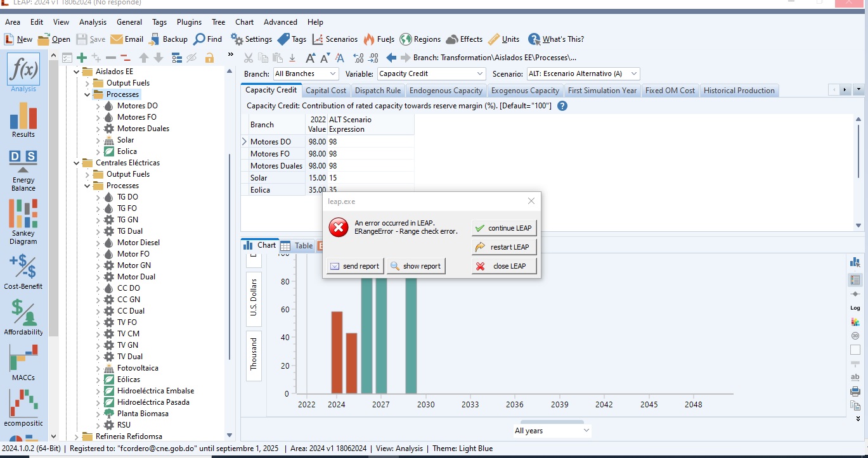
Task: Click the chart color palette icon
Action: coord(855,322)
